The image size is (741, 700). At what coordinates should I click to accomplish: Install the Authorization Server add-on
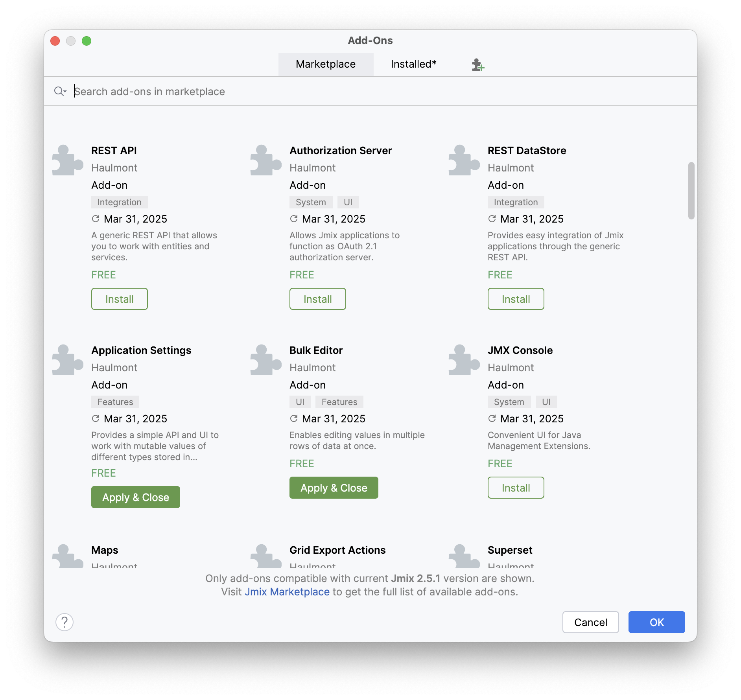pos(318,299)
